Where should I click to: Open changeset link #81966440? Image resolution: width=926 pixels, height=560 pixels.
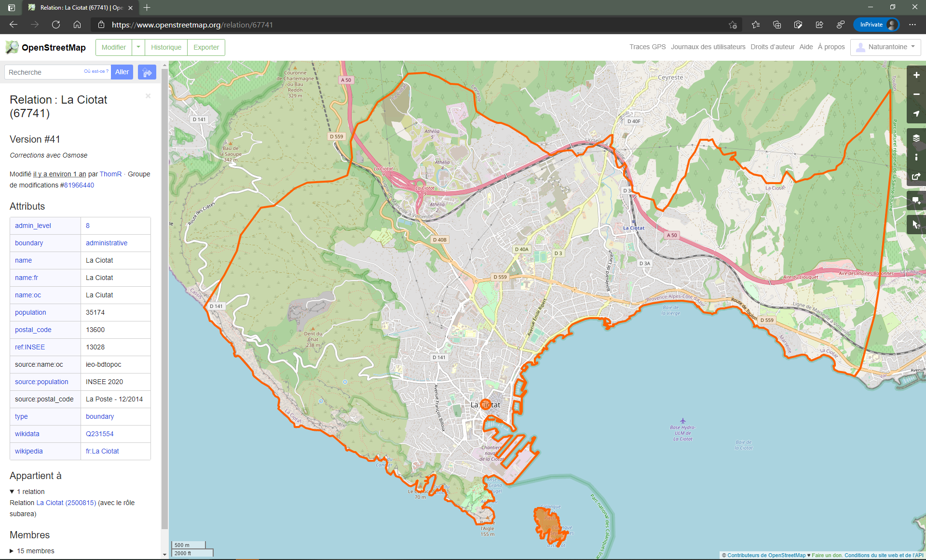(79, 185)
